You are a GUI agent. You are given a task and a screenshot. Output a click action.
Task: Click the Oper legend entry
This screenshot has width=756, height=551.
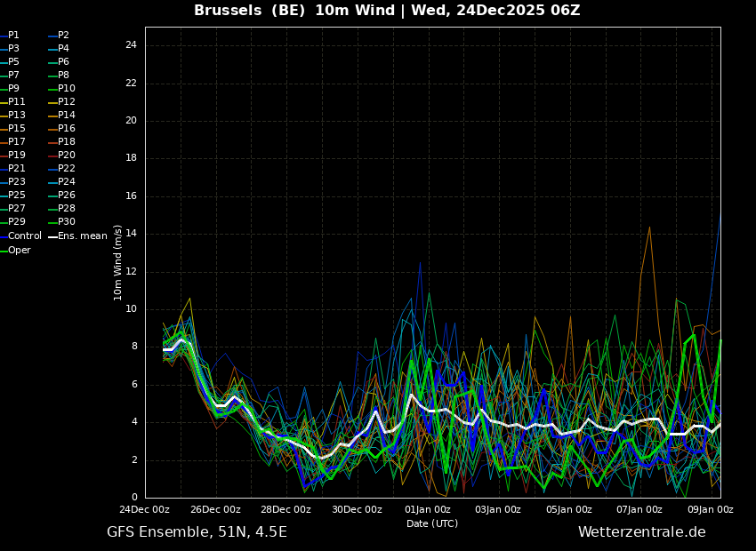tap(15, 250)
